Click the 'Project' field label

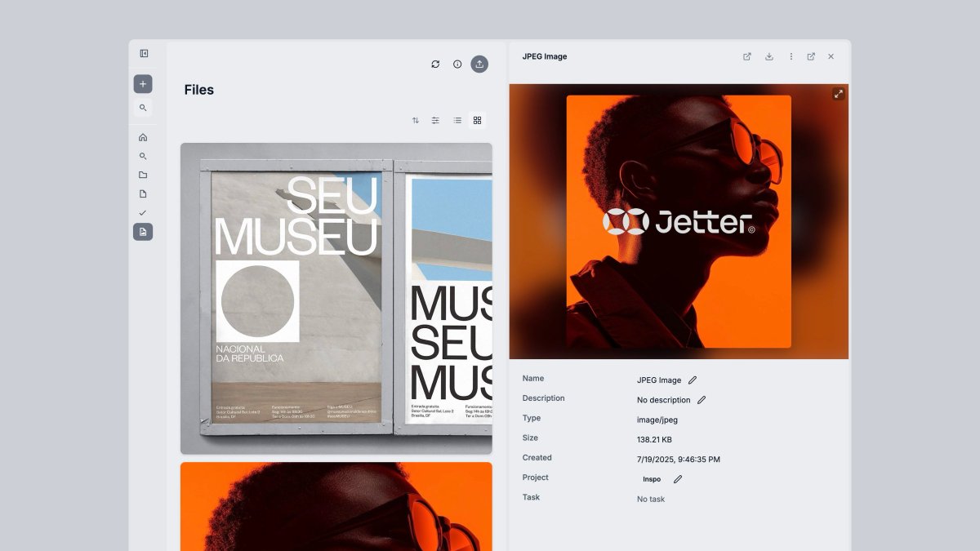[x=537, y=477]
